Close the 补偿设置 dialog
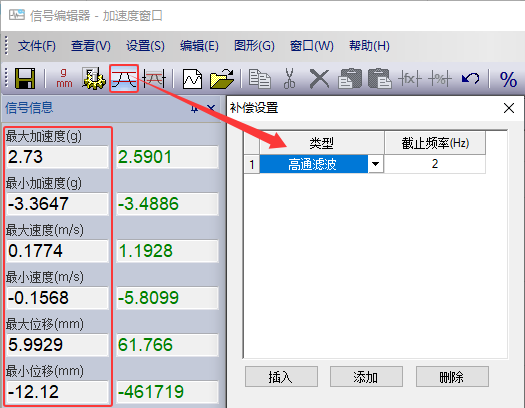Screen dimensions: 525x408 [x=509, y=108]
